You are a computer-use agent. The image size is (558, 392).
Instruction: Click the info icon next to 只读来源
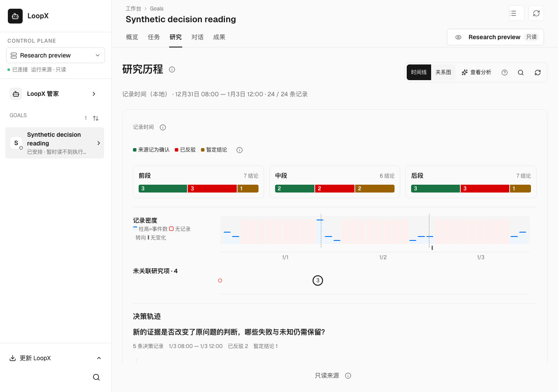pos(348,375)
